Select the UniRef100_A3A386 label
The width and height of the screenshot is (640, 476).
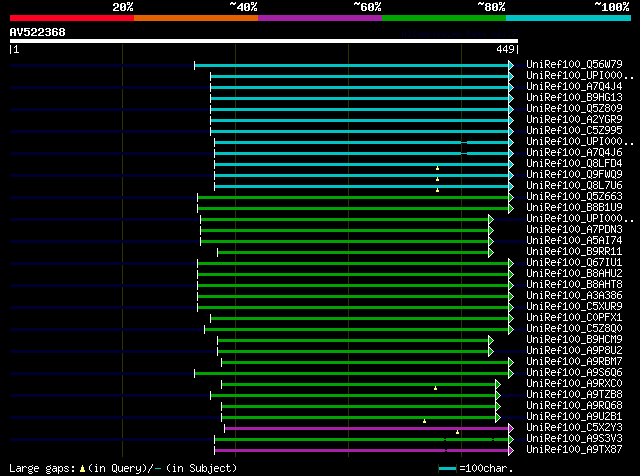[574, 296]
